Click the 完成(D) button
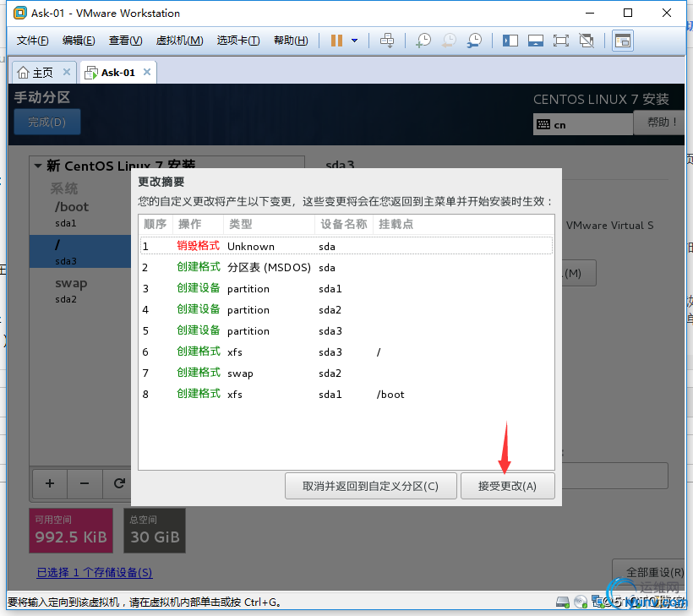 click(x=47, y=122)
